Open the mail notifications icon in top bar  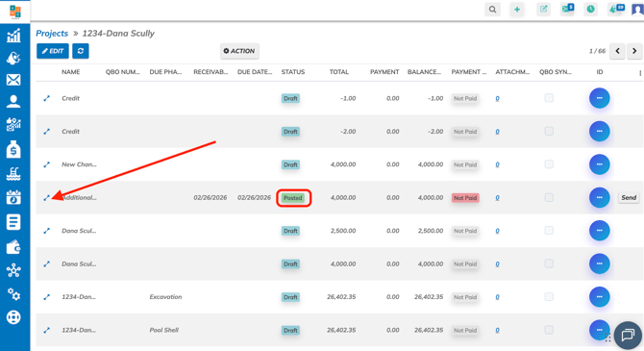pos(567,9)
